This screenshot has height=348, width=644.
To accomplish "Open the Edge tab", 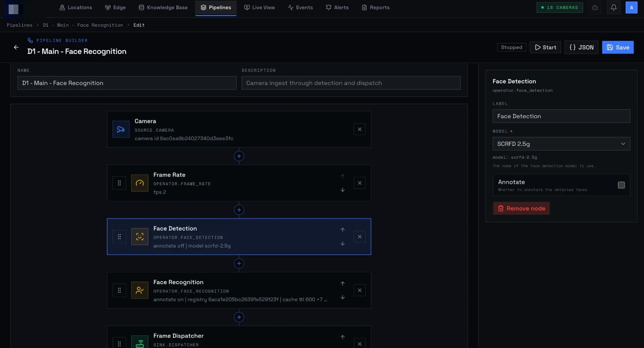I will click(115, 7).
